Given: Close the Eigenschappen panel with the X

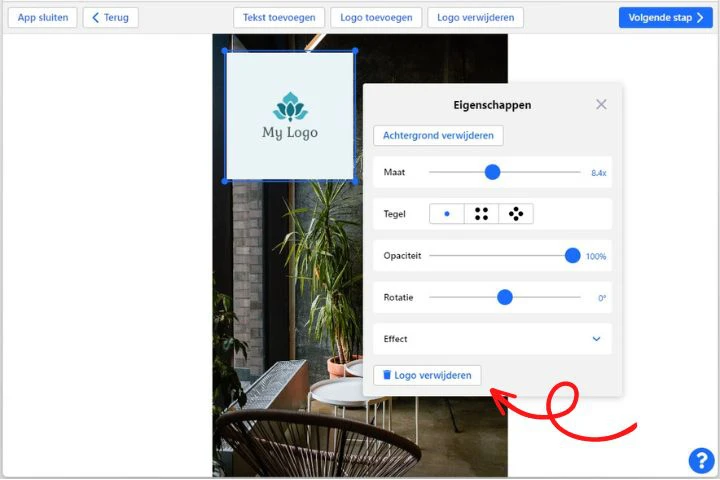Looking at the screenshot, I should [601, 105].
